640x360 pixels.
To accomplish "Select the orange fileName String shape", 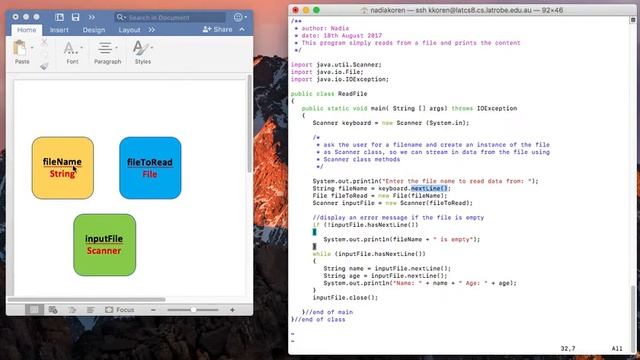I will tap(63, 168).
